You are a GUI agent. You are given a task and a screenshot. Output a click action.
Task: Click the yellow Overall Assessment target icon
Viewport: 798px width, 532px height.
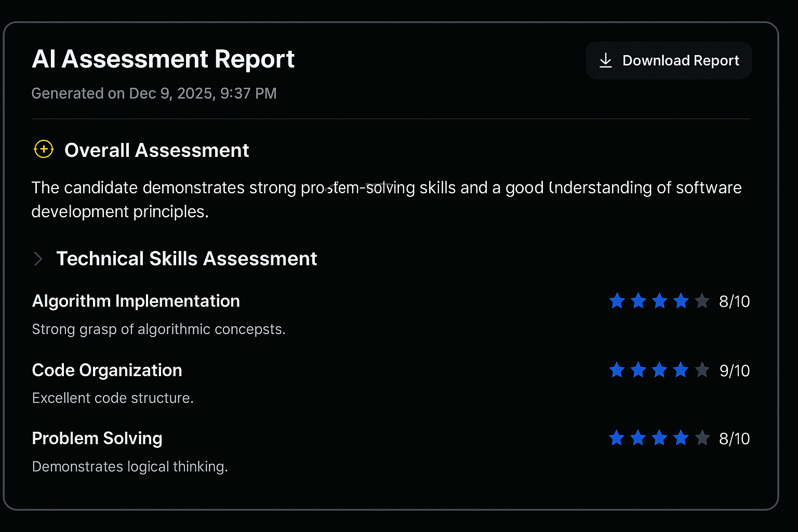click(44, 150)
